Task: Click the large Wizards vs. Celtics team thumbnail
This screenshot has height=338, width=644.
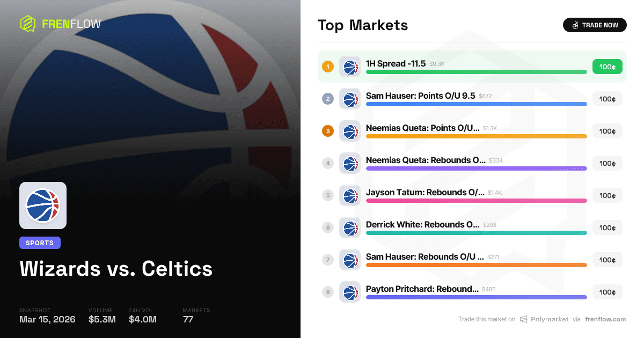Action: click(x=43, y=205)
